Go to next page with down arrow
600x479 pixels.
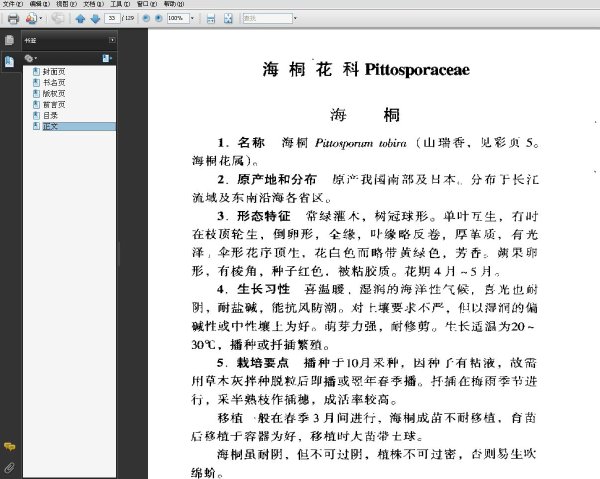point(95,18)
